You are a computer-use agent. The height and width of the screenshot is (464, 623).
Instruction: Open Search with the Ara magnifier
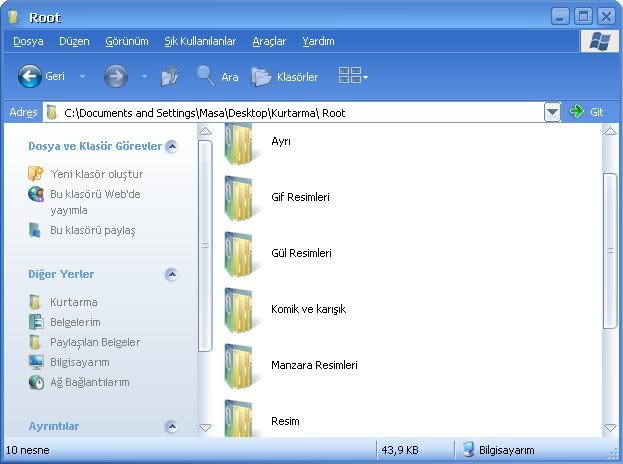tap(217, 76)
